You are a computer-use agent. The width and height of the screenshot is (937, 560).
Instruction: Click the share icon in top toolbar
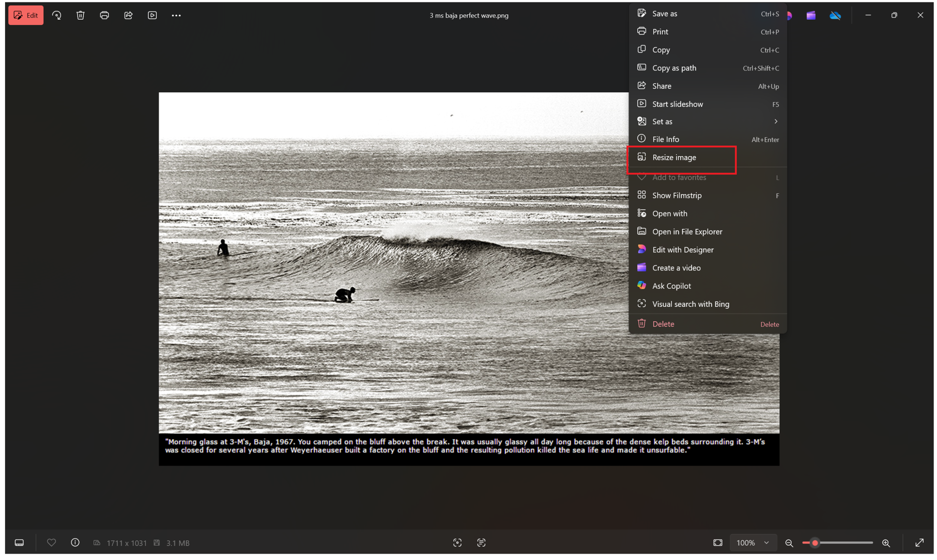pyautogui.click(x=128, y=15)
